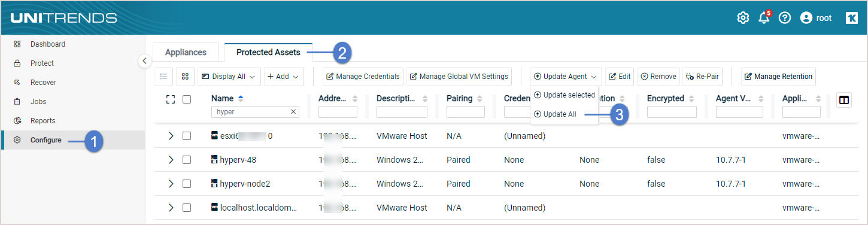Switch to grid view icon

[x=185, y=77]
